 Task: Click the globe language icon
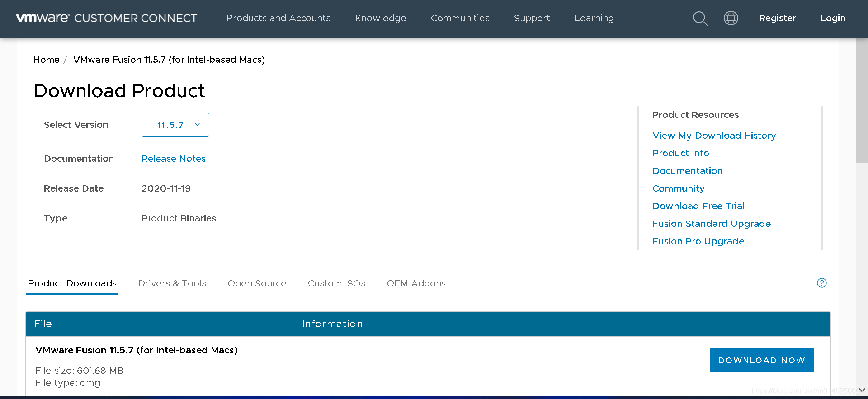click(x=731, y=18)
